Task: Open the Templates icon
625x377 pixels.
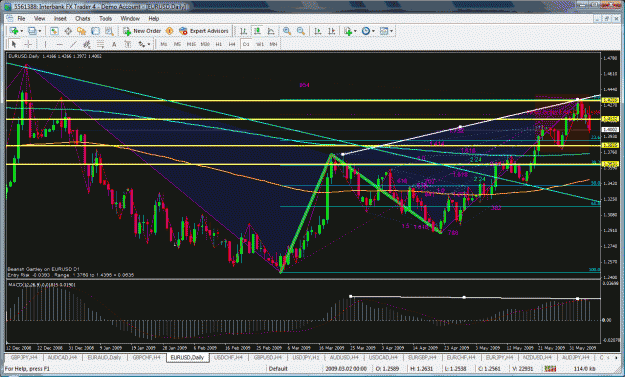Action: point(384,31)
